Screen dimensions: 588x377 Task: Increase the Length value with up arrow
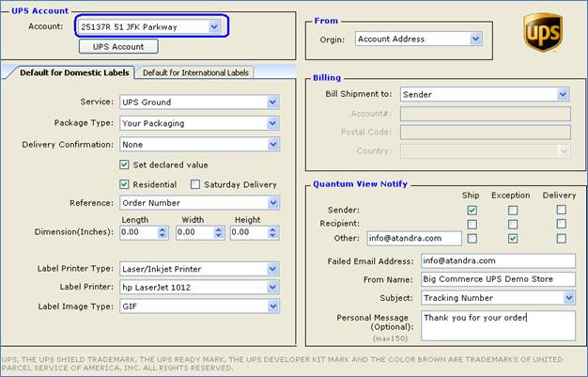click(x=162, y=229)
